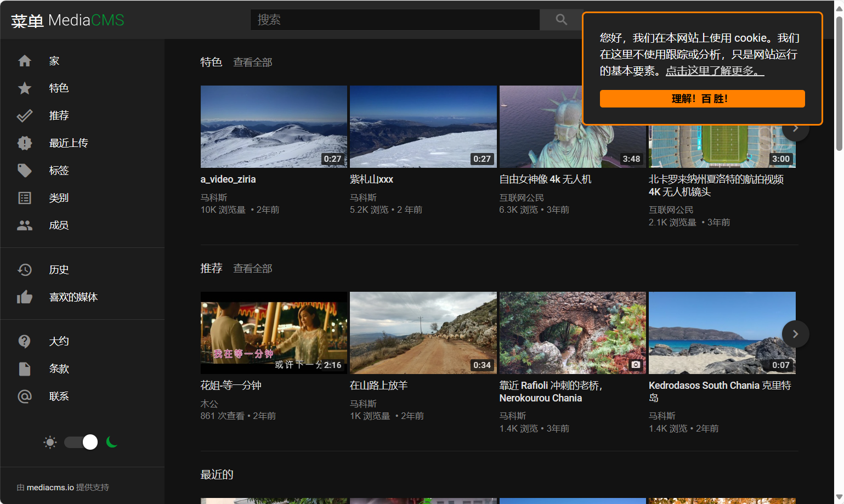Expand 推荐 section via 查看全部
This screenshot has width=844, height=504.
(252, 269)
